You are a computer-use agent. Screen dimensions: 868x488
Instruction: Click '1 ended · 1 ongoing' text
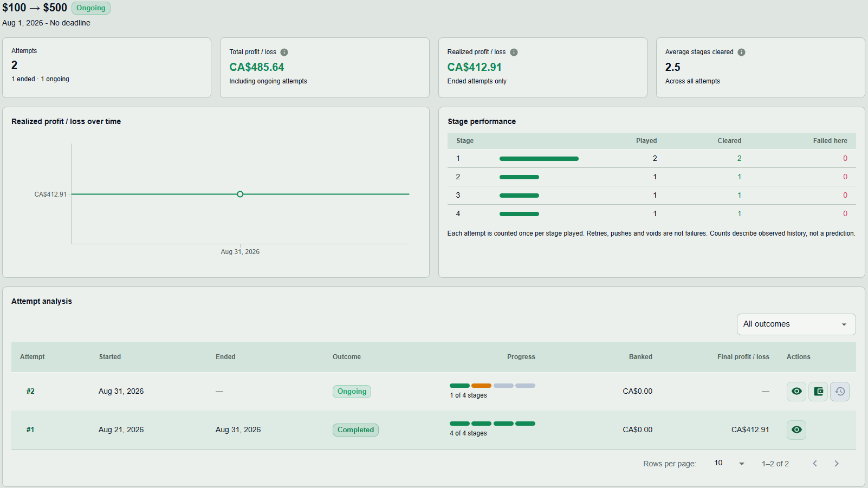point(41,79)
